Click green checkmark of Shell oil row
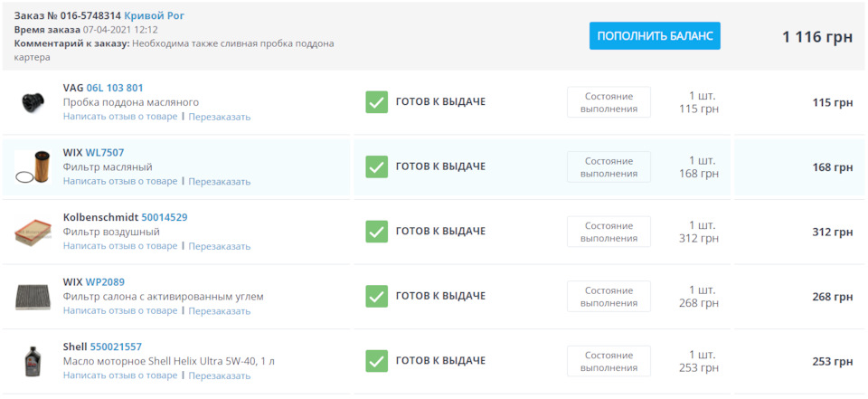Image resolution: width=868 pixels, height=399 pixels. pyautogui.click(x=376, y=361)
